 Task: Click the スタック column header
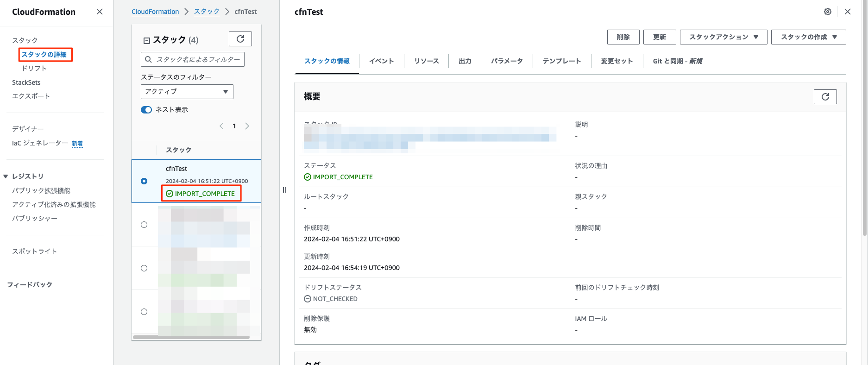coord(179,150)
